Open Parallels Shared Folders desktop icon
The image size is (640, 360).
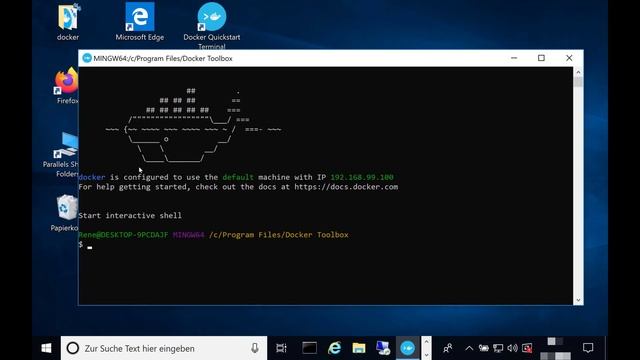[65, 154]
